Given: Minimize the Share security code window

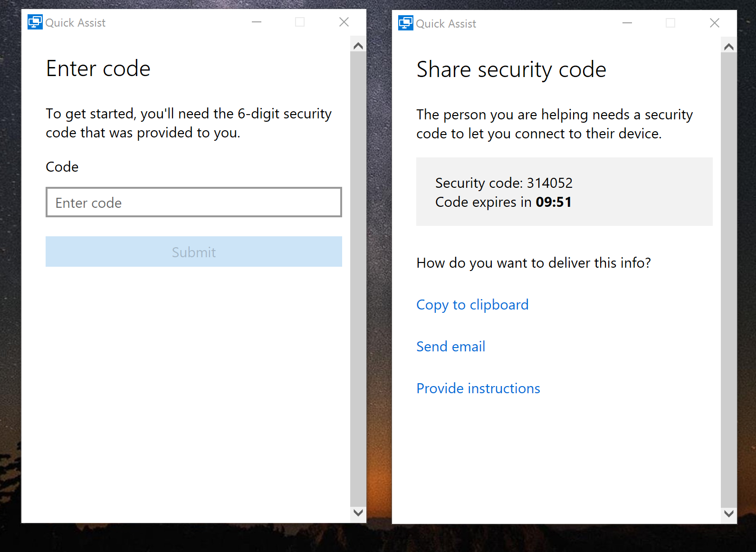Looking at the screenshot, I should point(627,23).
